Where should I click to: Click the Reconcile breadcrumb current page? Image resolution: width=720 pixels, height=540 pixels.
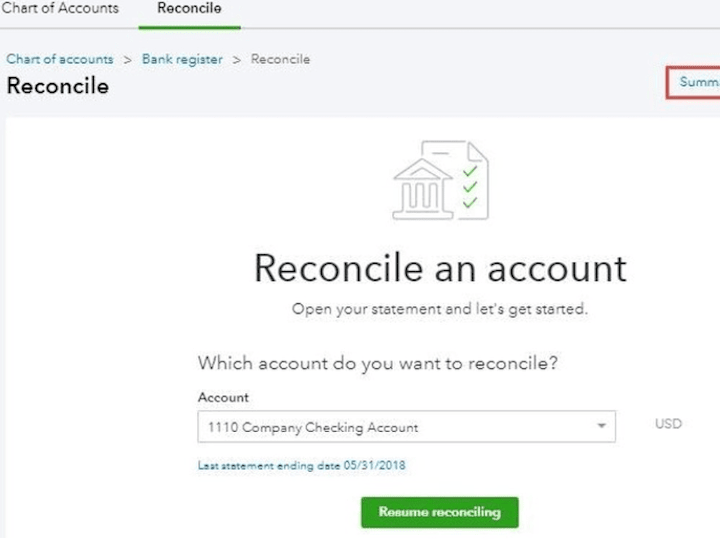click(280, 59)
